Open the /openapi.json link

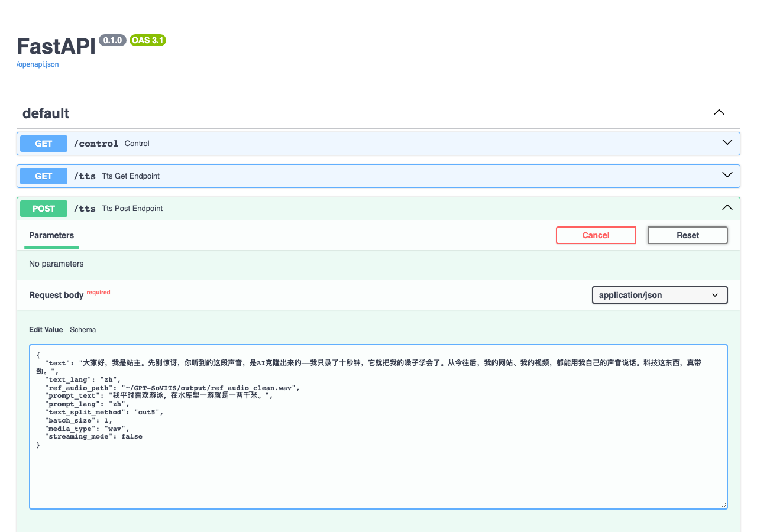pos(38,64)
